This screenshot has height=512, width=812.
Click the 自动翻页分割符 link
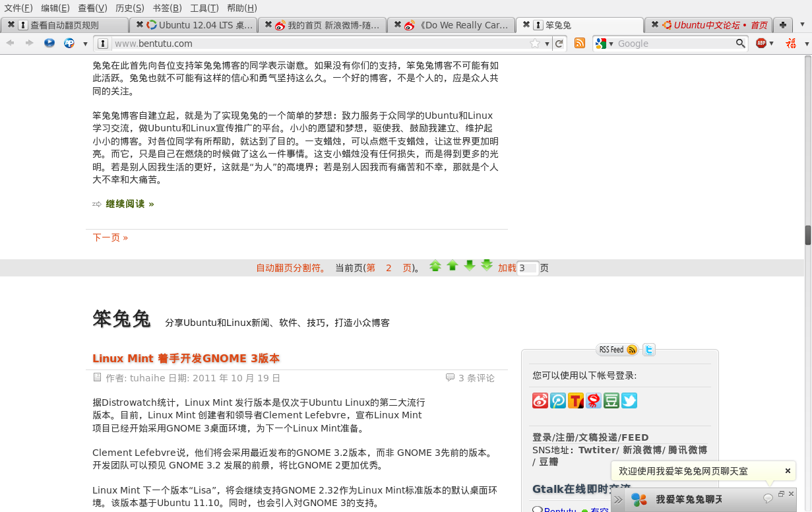coord(291,268)
